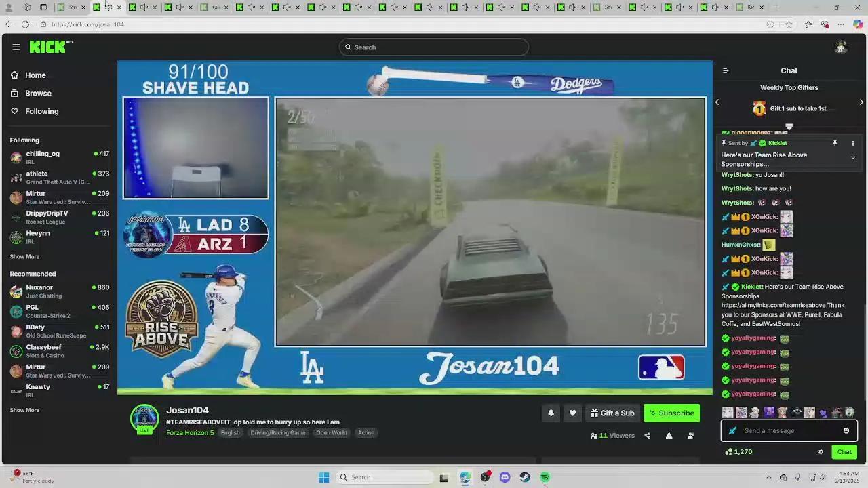Select the Action tag
The width and height of the screenshot is (868, 488).
(366, 432)
